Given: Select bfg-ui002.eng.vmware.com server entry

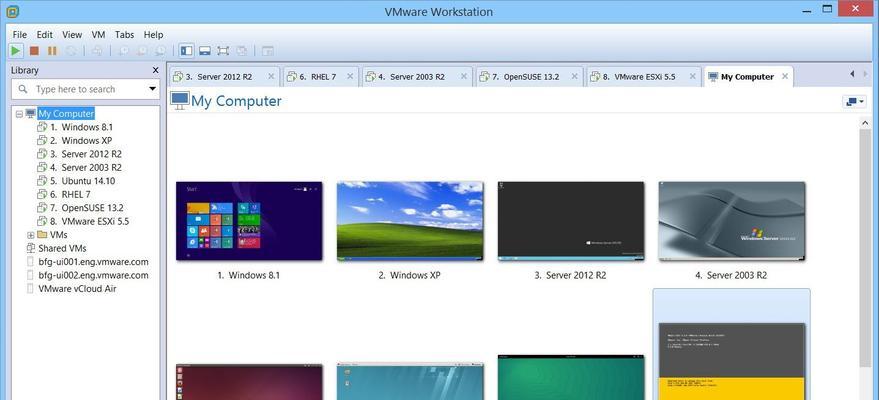Looking at the screenshot, I should tap(87, 275).
